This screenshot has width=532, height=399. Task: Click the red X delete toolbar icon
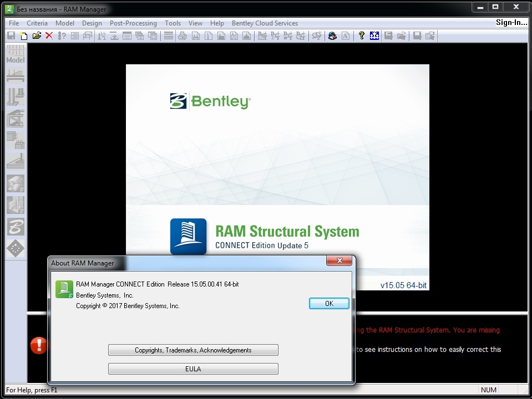pos(49,35)
